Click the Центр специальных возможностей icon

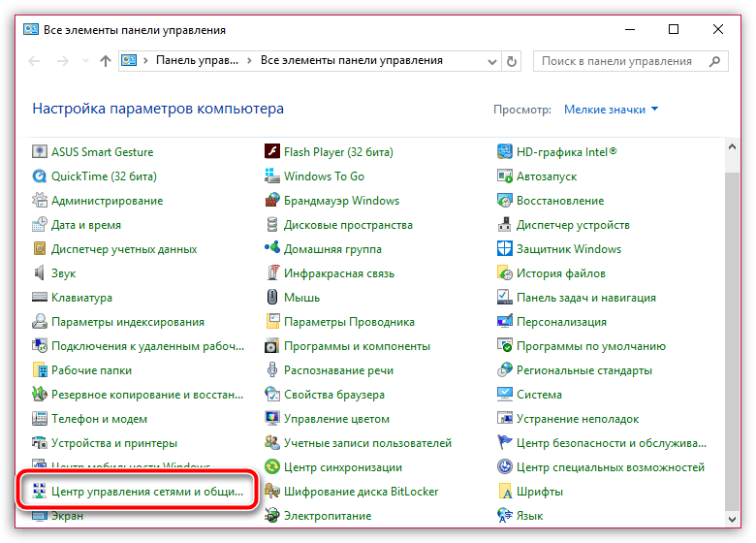[x=504, y=466]
